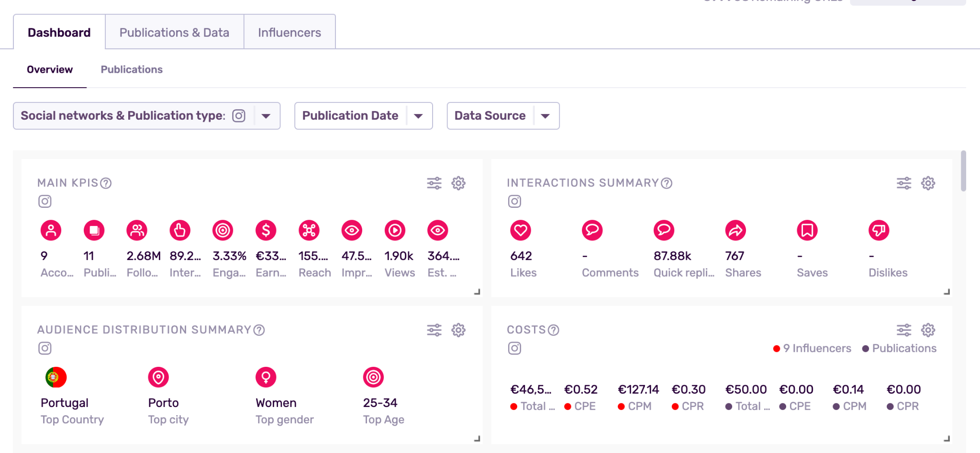Click Audience Distribution settings gear
980x453 pixels.
pos(458,330)
